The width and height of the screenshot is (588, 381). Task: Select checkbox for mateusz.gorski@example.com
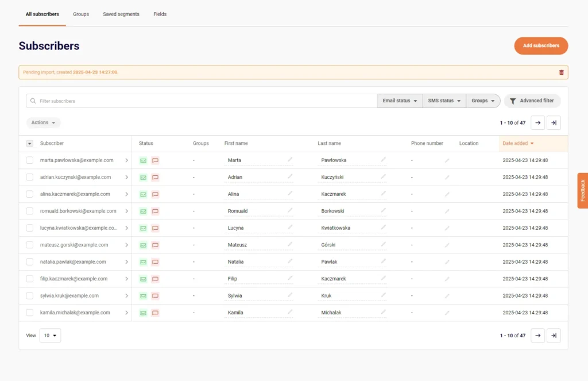(x=30, y=245)
